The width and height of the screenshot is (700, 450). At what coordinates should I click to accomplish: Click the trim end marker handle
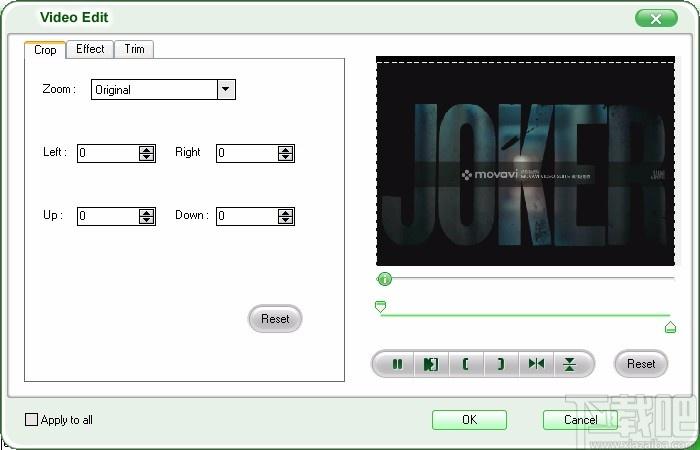[670, 326]
